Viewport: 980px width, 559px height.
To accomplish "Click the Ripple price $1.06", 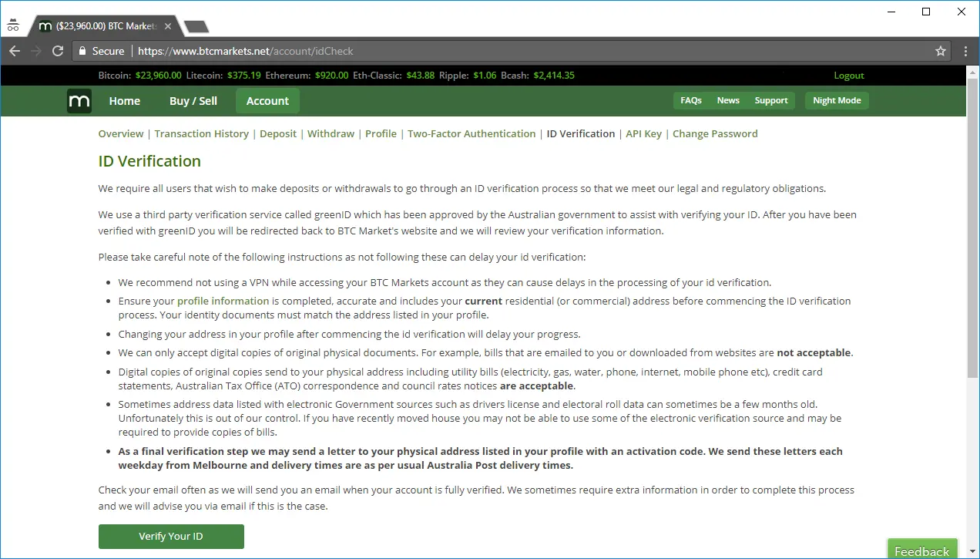I will (485, 76).
